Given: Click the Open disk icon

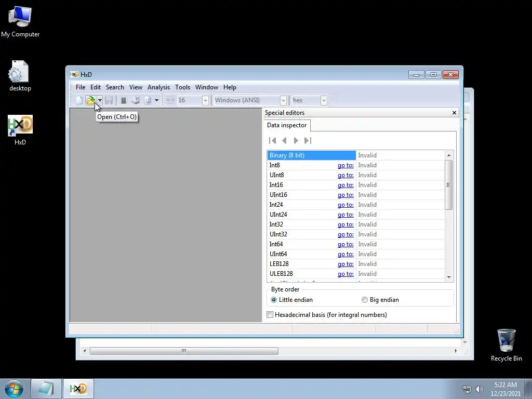Looking at the screenshot, I should [136, 100].
